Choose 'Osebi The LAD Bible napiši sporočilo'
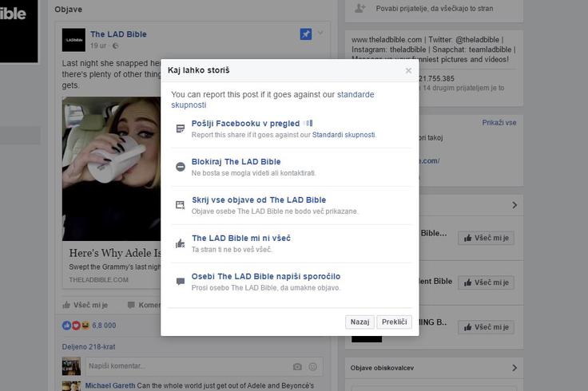Image resolution: width=588 pixels, height=391 pixels. point(266,276)
